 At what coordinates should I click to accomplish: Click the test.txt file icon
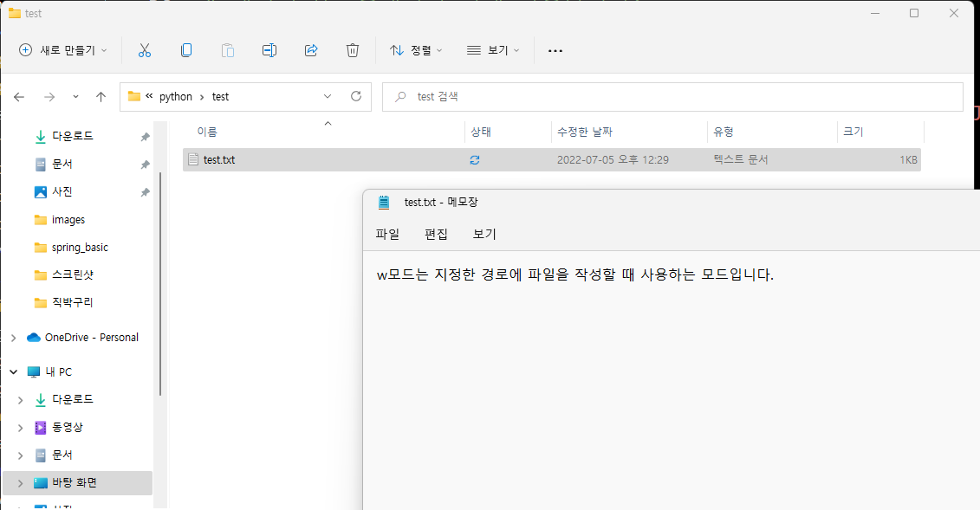tap(193, 160)
